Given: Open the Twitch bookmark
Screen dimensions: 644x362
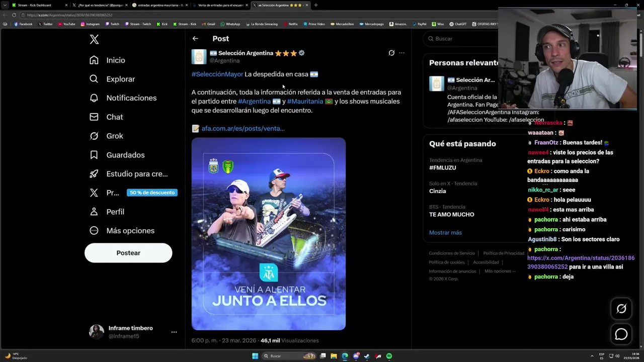Looking at the screenshot, I should [x=112, y=24].
